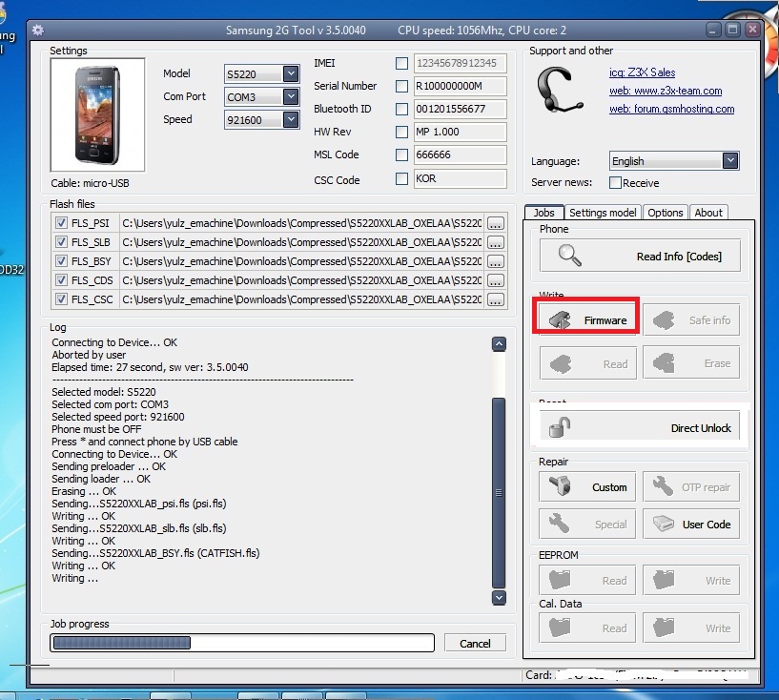Screen dimensions: 779x700
Task: Cancel the current job
Action: tap(475, 644)
